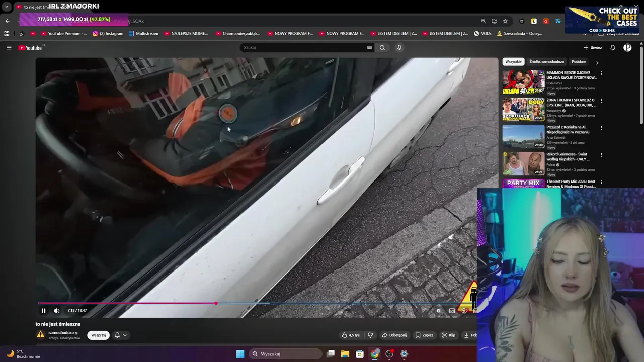Toggle autoplay switch in player
Image resolution: width=644 pixels, height=362 pixels.
coord(439,311)
